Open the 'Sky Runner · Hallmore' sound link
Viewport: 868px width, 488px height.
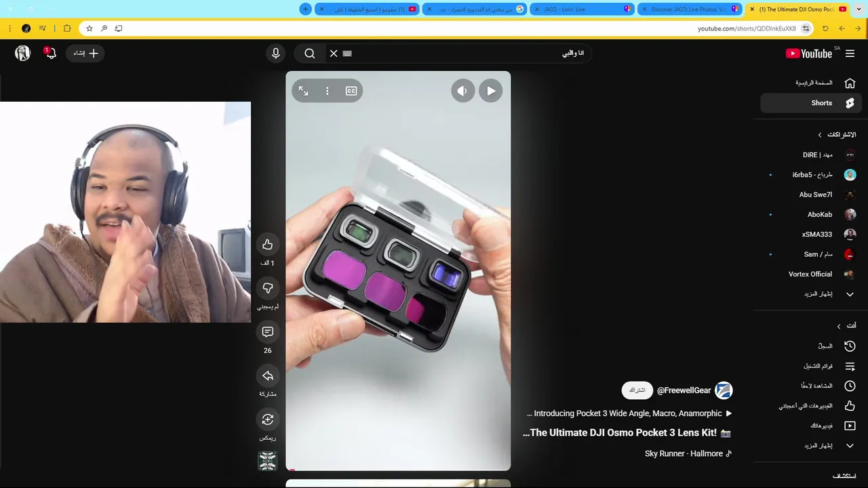point(688,453)
